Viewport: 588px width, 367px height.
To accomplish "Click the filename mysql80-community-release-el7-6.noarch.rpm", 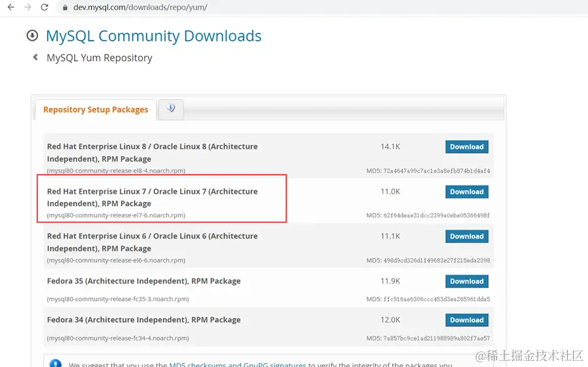I will click(116, 215).
